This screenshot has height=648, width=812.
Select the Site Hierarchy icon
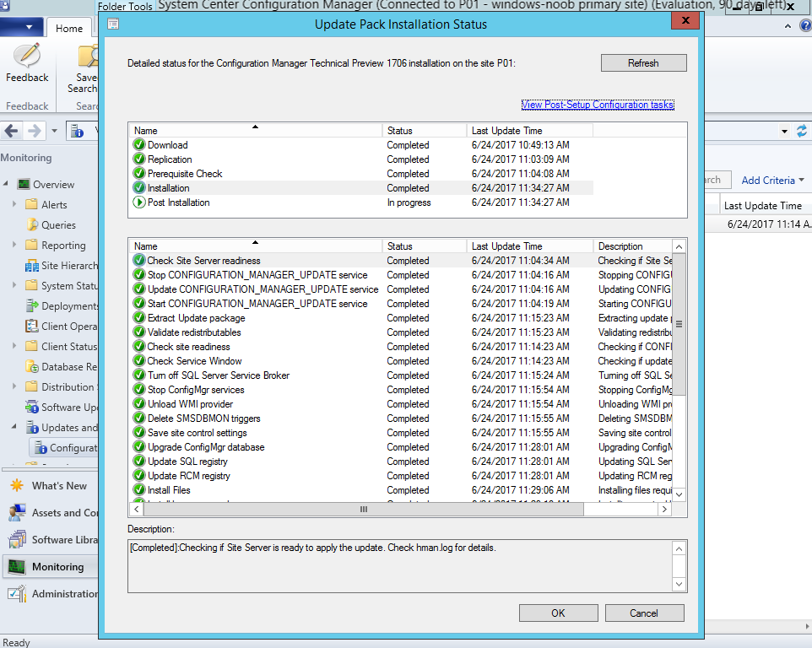click(x=32, y=266)
